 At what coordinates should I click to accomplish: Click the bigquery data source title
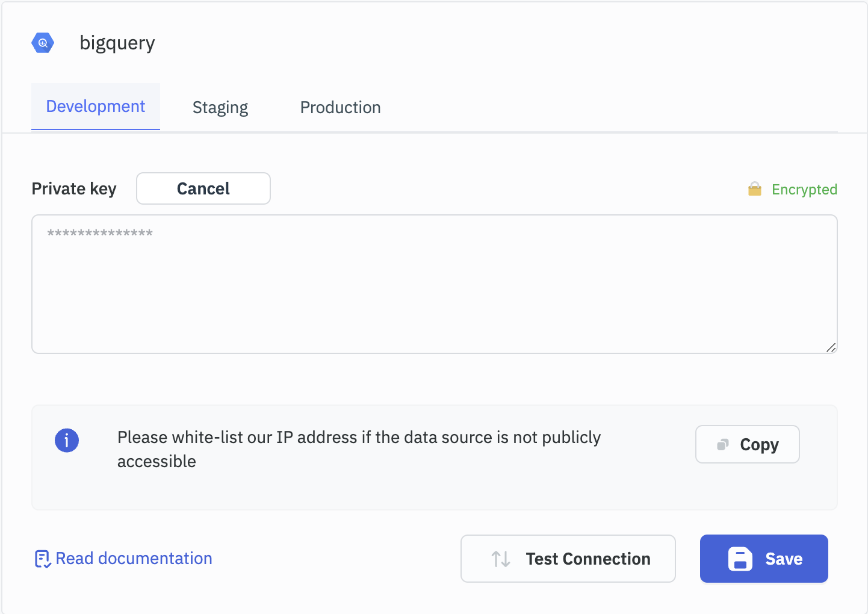pyautogui.click(x=117, y=43)
